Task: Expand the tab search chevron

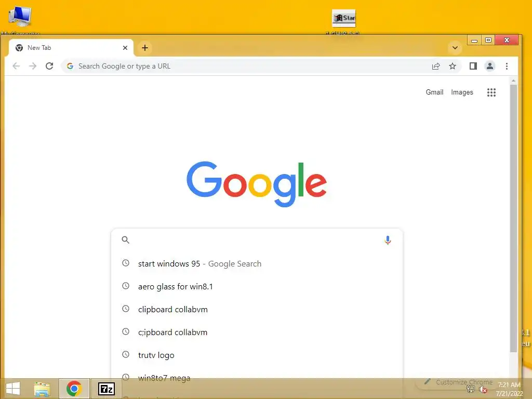Action: coord(455,48)
